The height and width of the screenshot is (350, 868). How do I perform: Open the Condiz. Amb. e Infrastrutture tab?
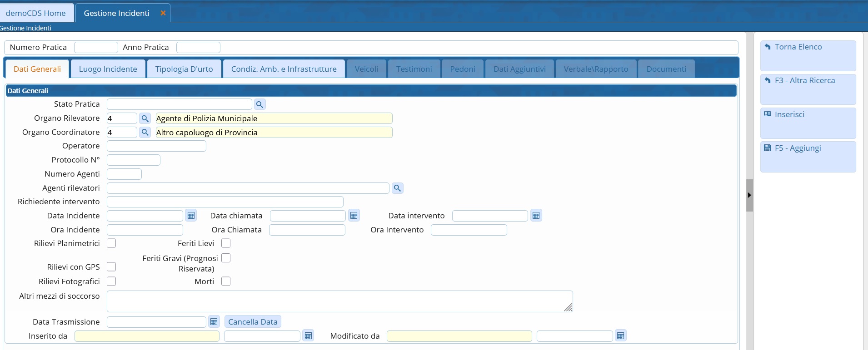[284, 69]
